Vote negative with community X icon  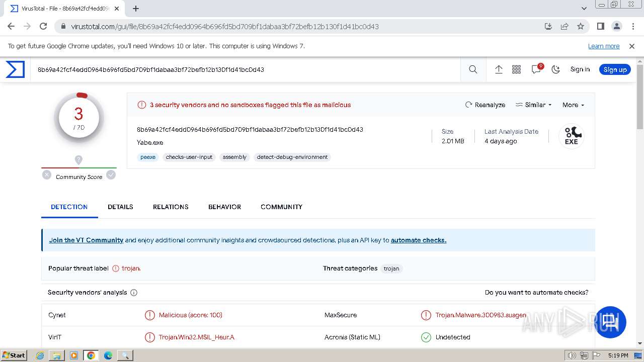pos(47,175)
